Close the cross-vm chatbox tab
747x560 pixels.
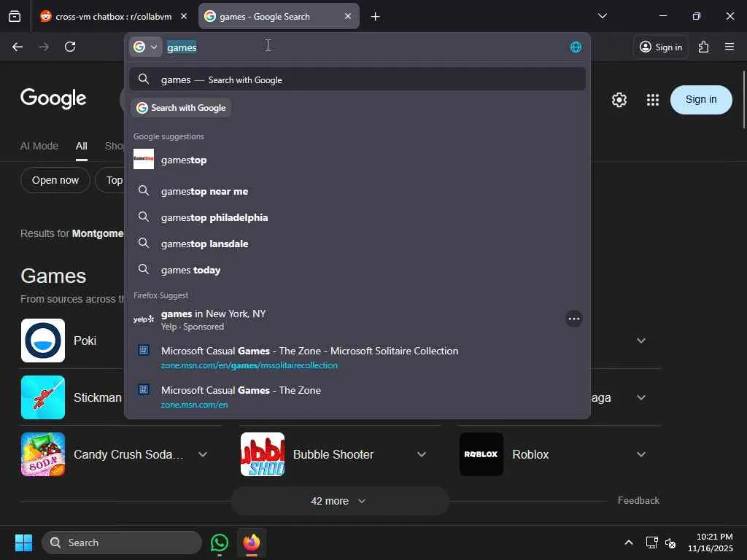(184, 16)
